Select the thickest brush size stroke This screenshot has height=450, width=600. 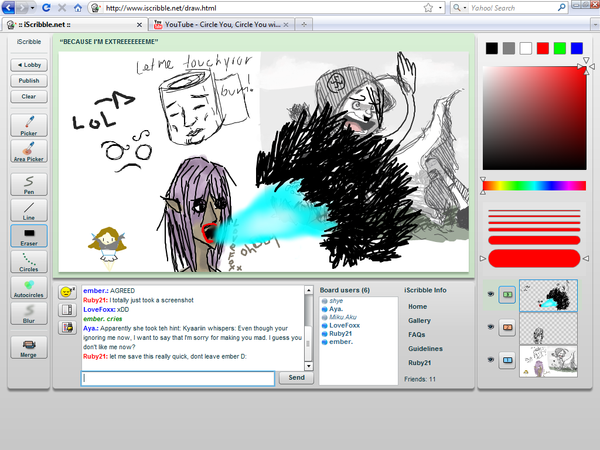(x=534, y=258)
